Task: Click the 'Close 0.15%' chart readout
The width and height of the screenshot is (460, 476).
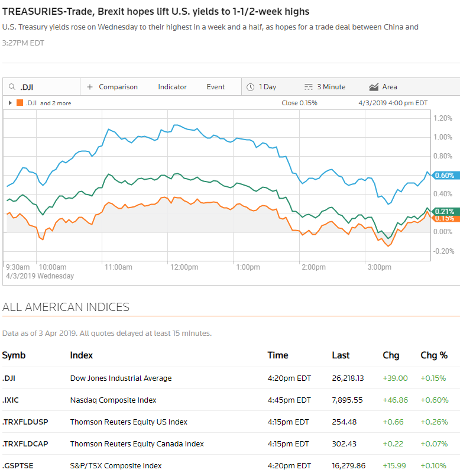Action: [x=299, y=103]
